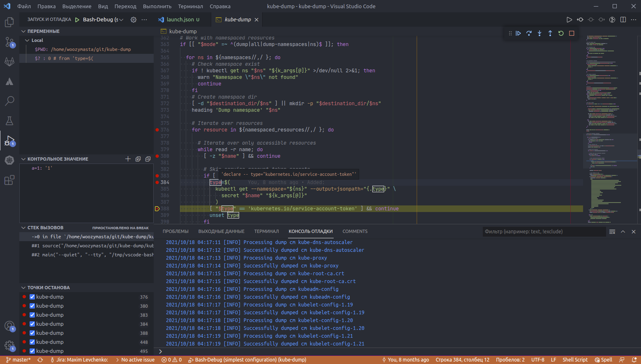
Task: Focus the debug console filter field
Action: pos(544,232)
